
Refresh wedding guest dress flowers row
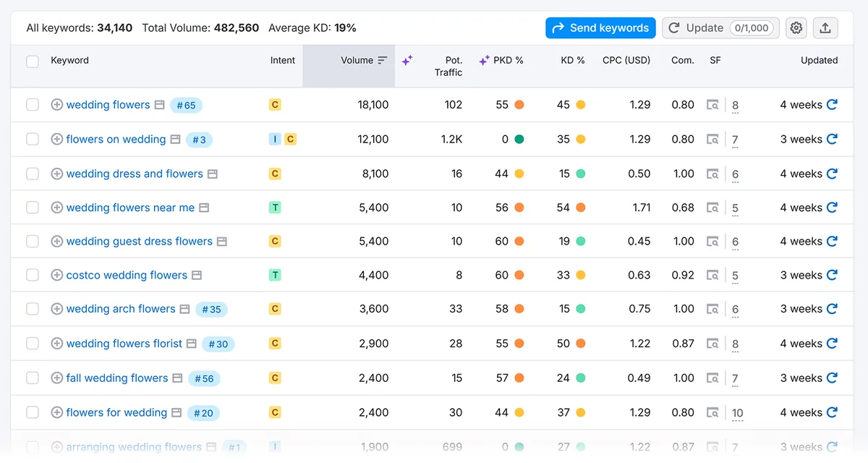[832, 241]
